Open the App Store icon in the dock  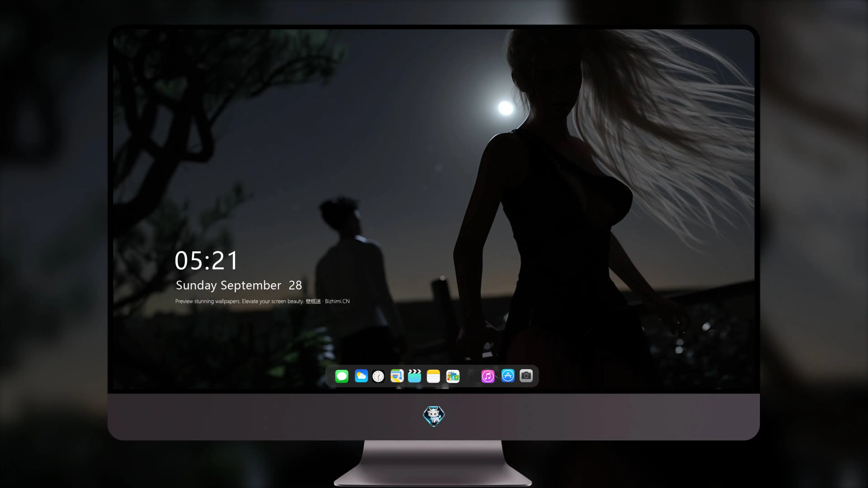tap(508, 375)
